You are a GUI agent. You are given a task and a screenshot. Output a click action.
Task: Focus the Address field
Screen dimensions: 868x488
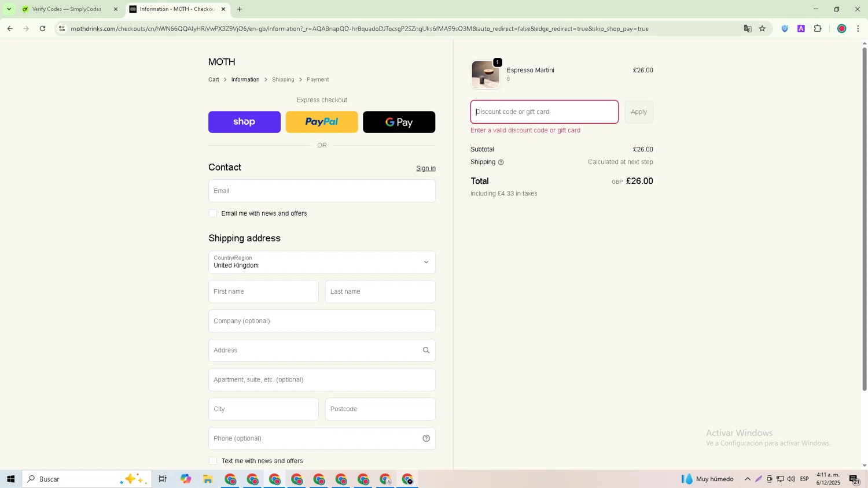tap(322, 350)
